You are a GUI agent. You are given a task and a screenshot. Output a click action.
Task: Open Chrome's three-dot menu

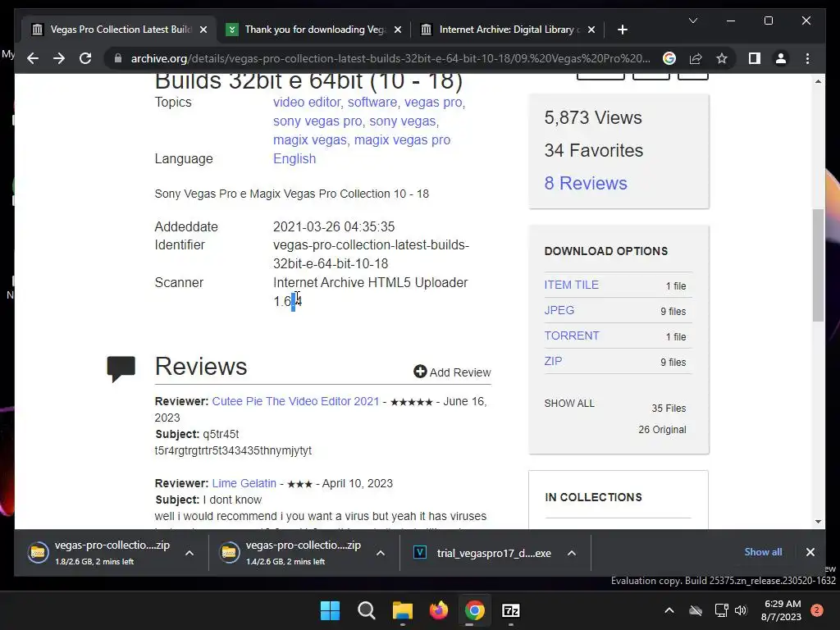coord(807,58)
